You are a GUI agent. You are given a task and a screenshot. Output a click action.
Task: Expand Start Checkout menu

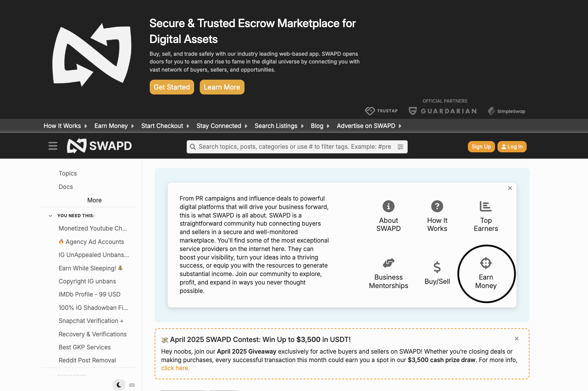[166, 126]
